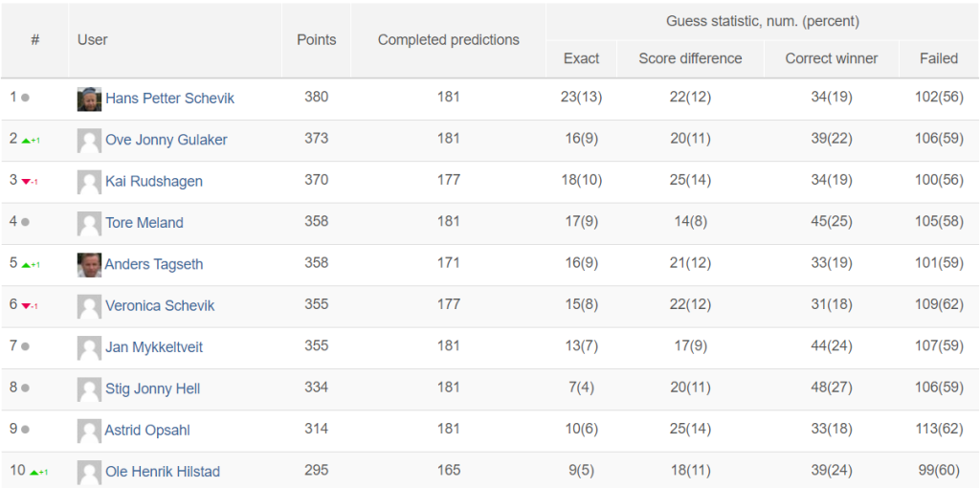
Task: Click Stig Jonny Hell's avatar icon
Action: 89,389
